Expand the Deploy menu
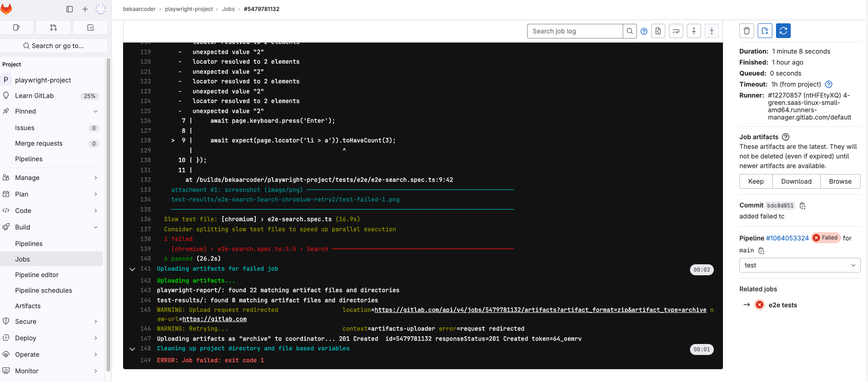This screenshot has width=868, height=382. pyautogui.click(x=51, y=338)
